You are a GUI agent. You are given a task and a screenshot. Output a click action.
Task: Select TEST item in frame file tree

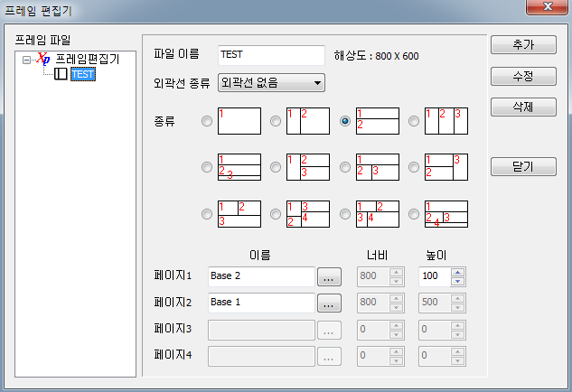[x=83, y=74]
